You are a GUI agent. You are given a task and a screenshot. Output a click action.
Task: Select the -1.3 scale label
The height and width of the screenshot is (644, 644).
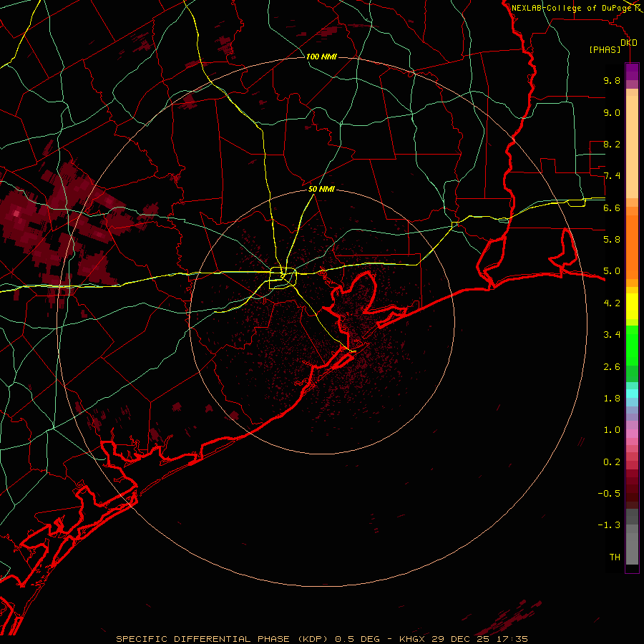[x=609, y=525]
